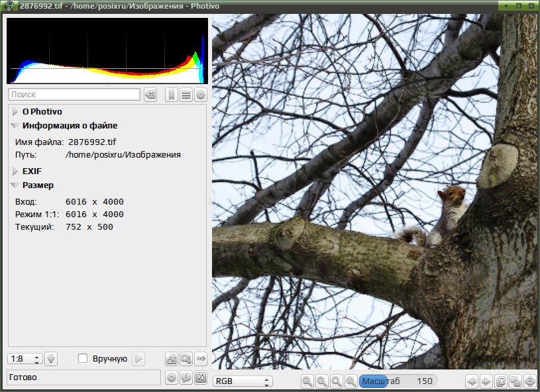
Task: Click the zoom 1:1 magnifier icon
Action: (x=351, y=381)
